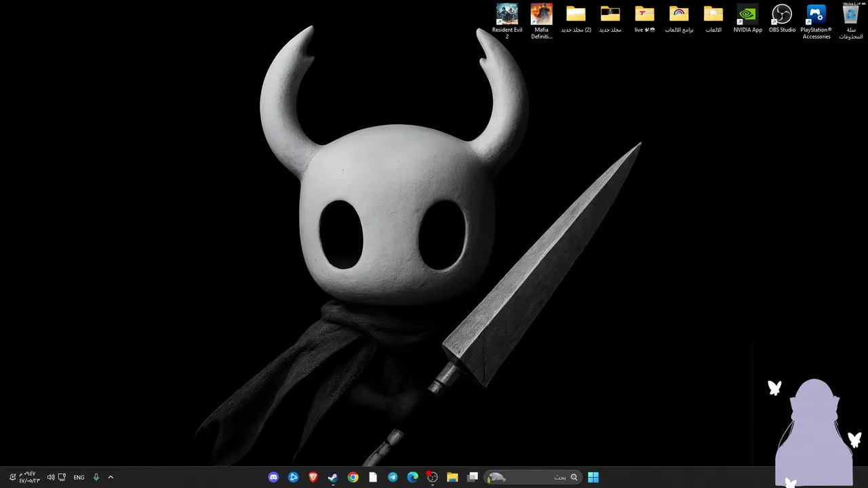Image resolution: width=868 pixels, height=488 pixels.
Task: Launch Brave browser from taskbar
Action: [x=313, y=477]
